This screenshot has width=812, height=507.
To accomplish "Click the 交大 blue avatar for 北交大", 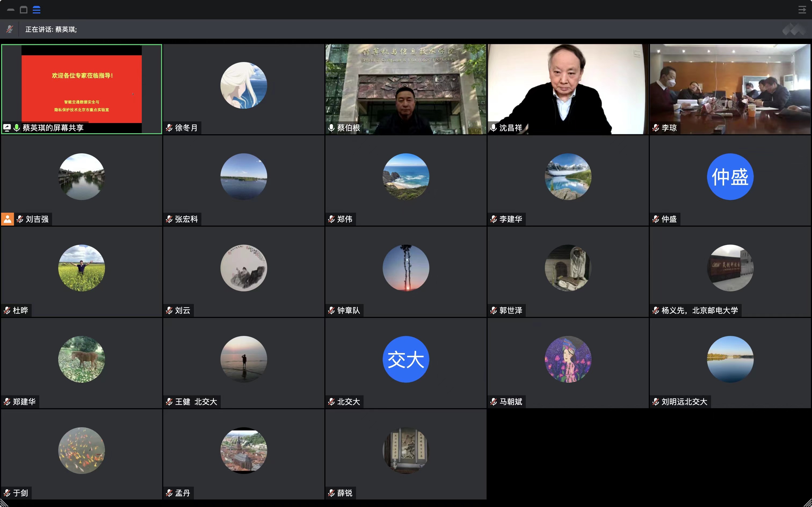I will click(x=406, y=359).
